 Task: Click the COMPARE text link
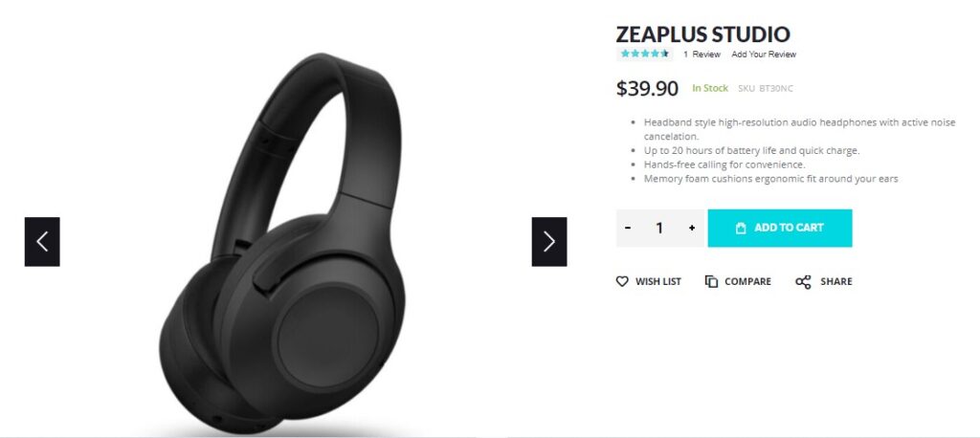(x=747, y=282)
